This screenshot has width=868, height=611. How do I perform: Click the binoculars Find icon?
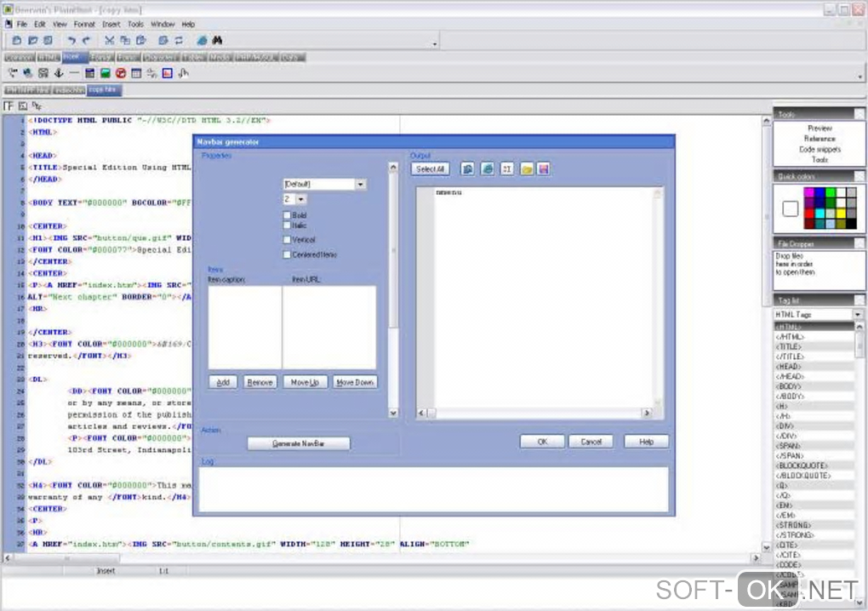click(x=218, y=40)
